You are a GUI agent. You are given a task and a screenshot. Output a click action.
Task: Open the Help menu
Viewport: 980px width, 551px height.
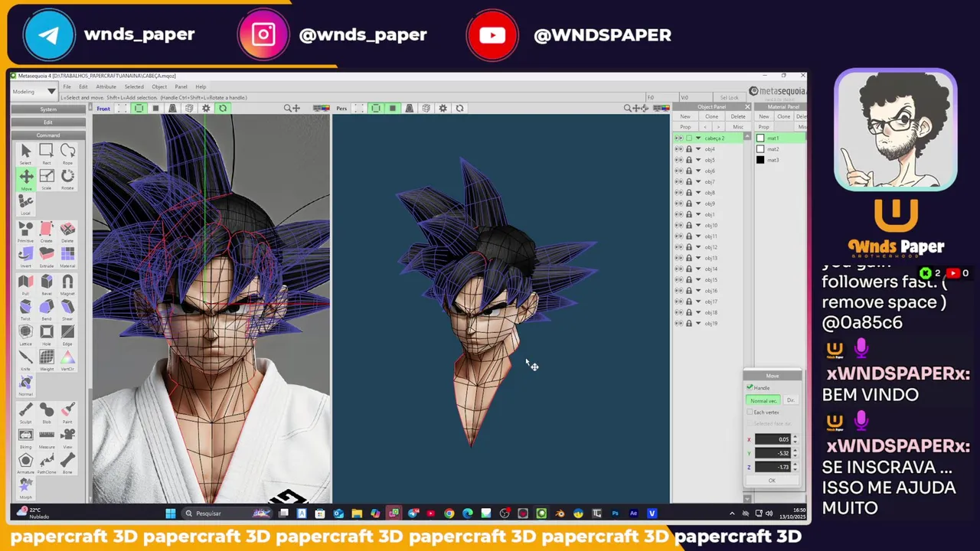point(201,86)
